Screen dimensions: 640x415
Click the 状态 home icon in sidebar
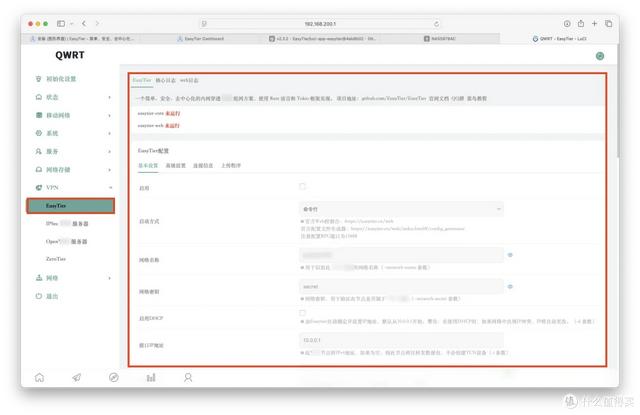point(39,97)
